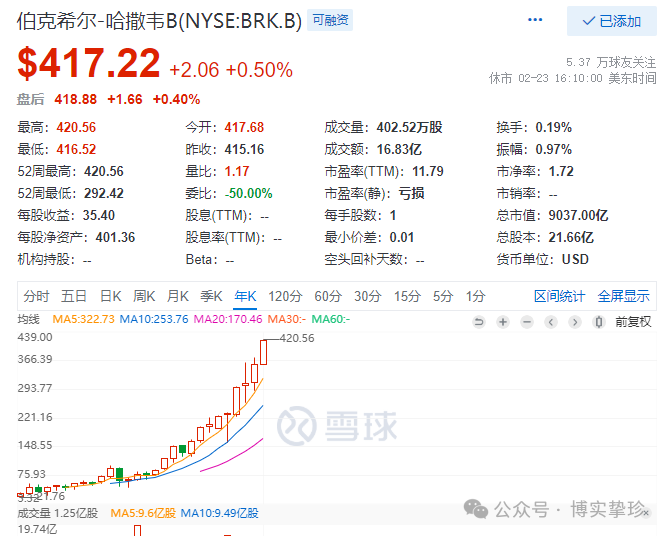This screenshot has width=666, height=536.
Task: Open the 月K chart tab
Action: click(178, 296)
